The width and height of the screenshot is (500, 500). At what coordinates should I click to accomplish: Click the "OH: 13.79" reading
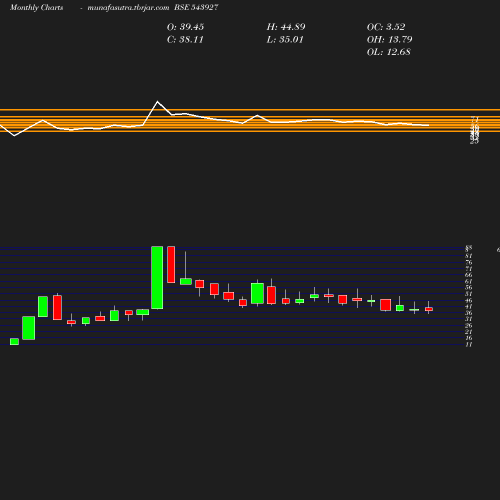pos(389,40)
